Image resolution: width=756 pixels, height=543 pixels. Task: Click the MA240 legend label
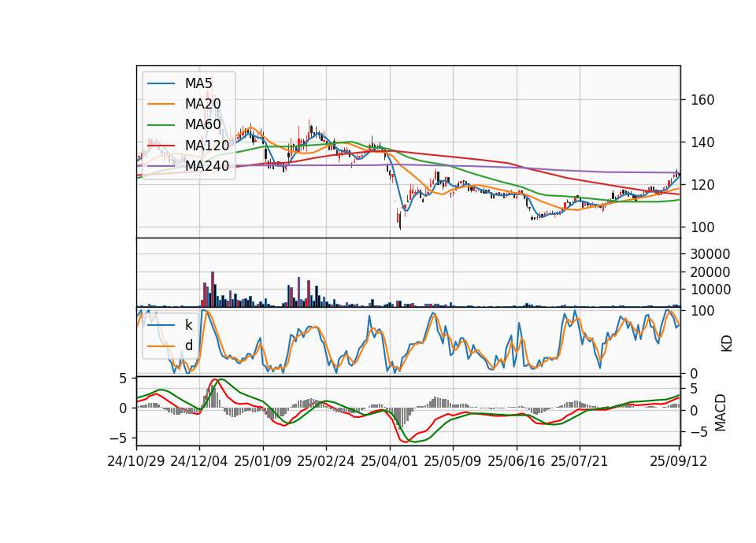[x=207, y=166]
